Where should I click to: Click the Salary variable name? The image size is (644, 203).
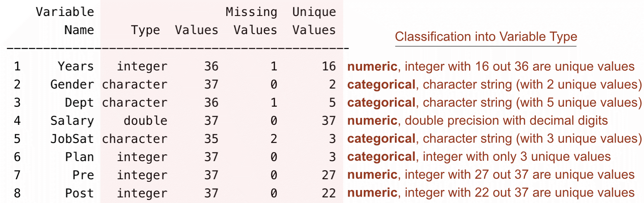[72, 121]
